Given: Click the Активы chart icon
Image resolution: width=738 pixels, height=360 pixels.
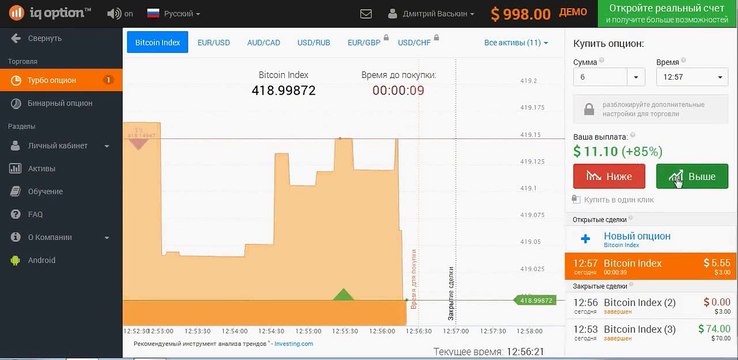Looking at the screenshot, I should click(16, 168).
